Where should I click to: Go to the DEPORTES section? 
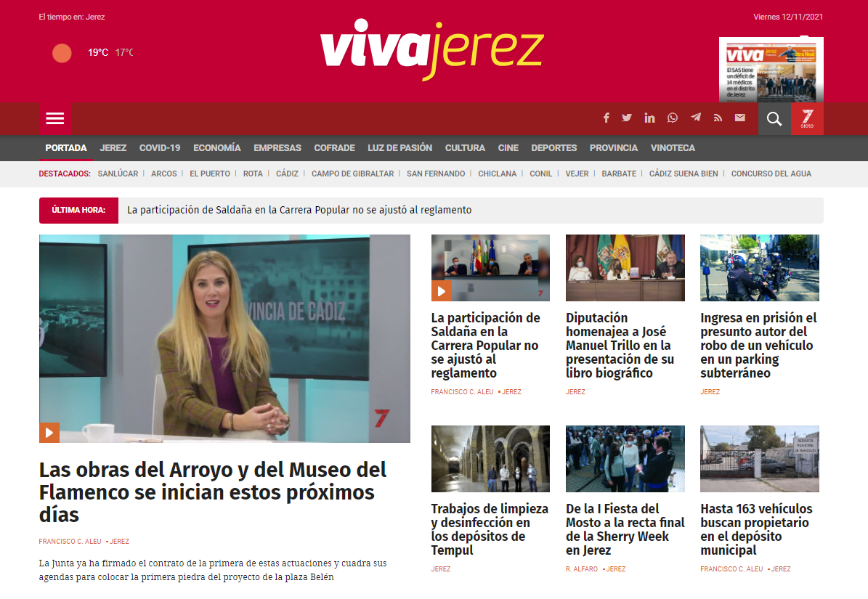[553, 147]
